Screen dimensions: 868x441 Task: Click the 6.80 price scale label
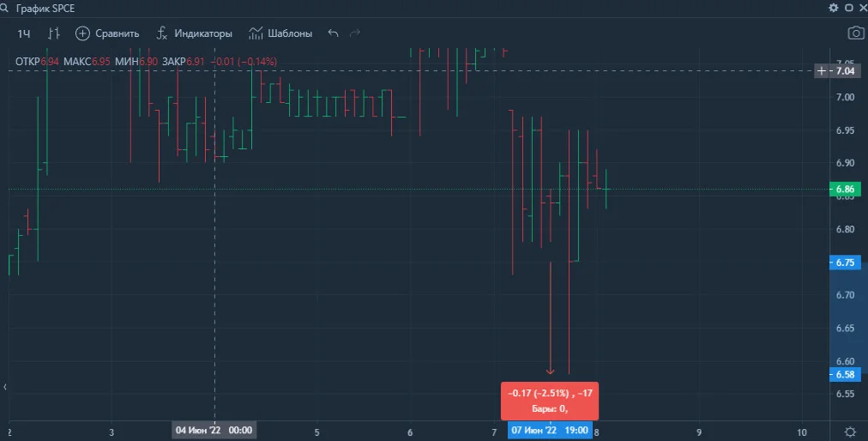[845, 229]
